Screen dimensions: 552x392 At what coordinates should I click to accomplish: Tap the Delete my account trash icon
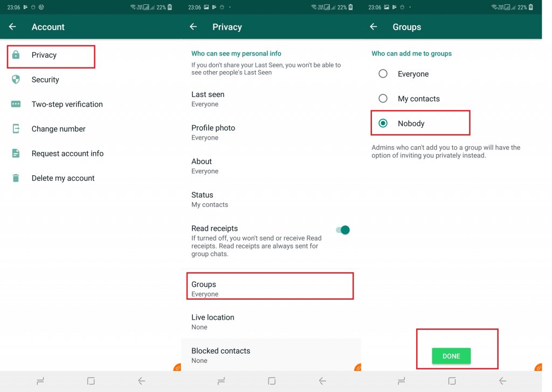[x=16, y=178]
